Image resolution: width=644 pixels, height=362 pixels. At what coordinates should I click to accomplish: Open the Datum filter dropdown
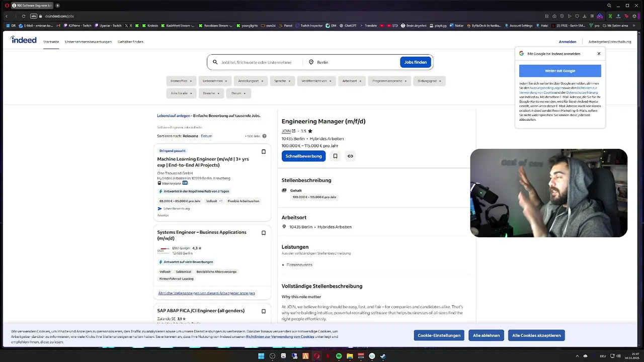[x=238, y=93]
